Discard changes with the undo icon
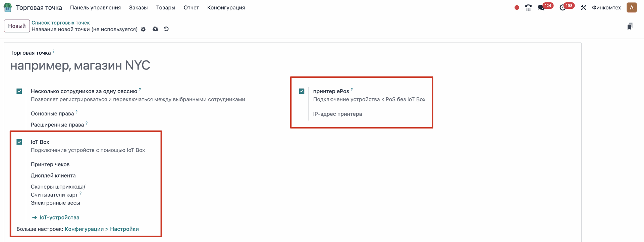 [x=166, y=29]
